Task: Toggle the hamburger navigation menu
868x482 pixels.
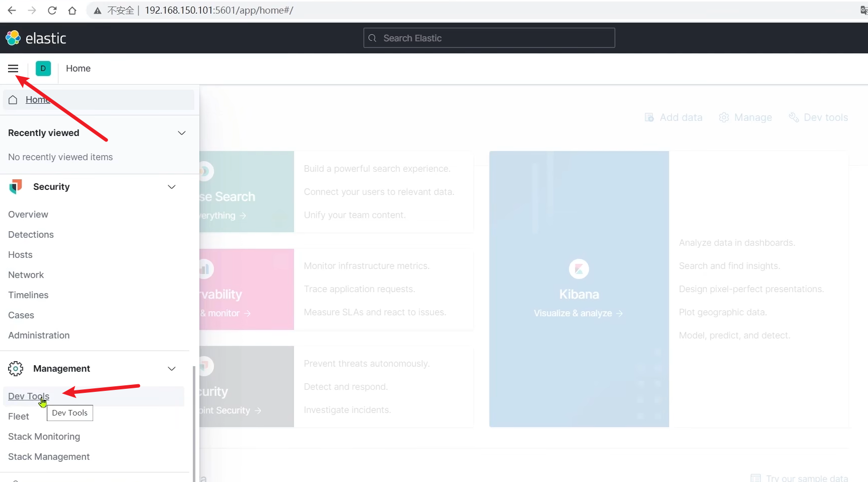Action: (13, 68)
